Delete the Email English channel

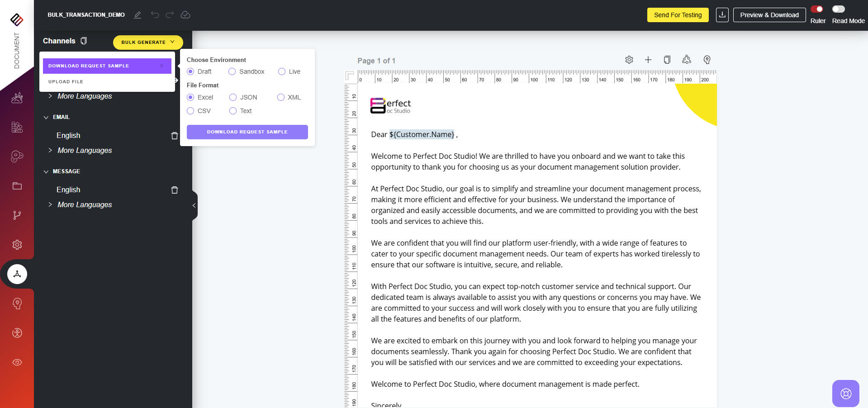(175, 136)
